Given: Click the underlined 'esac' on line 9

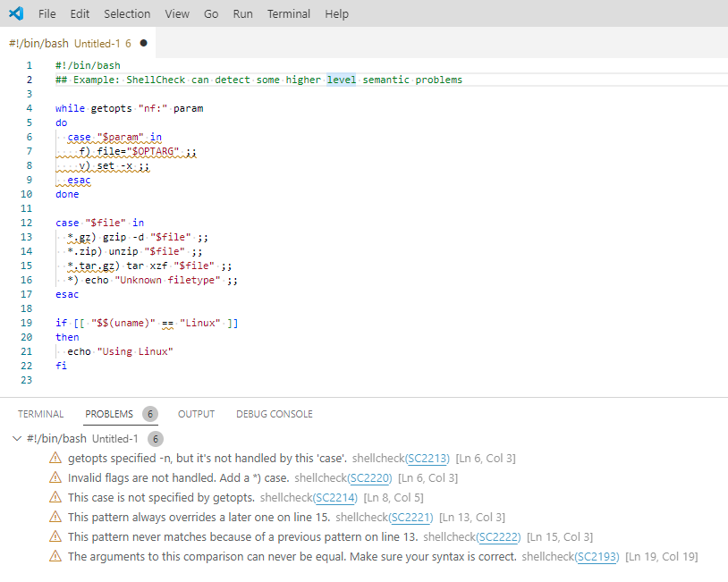Looking at the screenshot, I should 79,180.
